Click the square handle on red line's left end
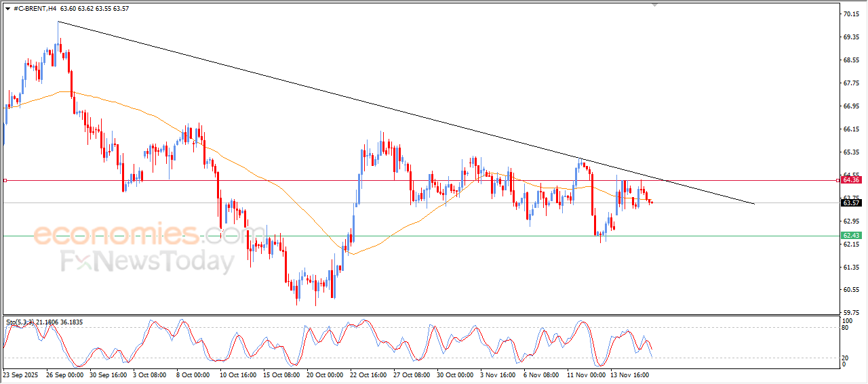This screenshot has height=384, width=868. [5, 181]
